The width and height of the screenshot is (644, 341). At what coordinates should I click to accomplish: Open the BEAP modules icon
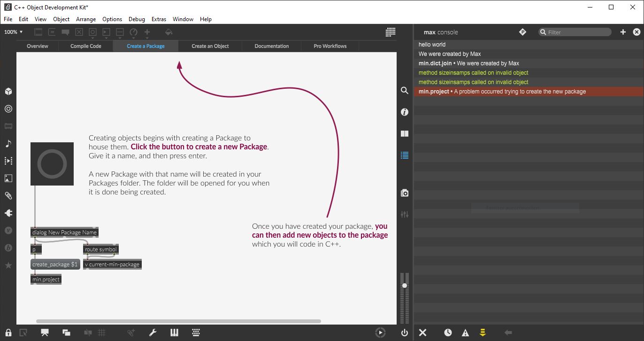(x=8, y=248)
